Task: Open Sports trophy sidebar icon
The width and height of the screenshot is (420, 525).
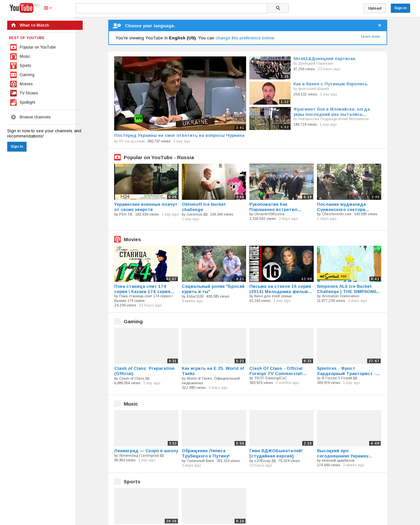Action: [13, 66]
